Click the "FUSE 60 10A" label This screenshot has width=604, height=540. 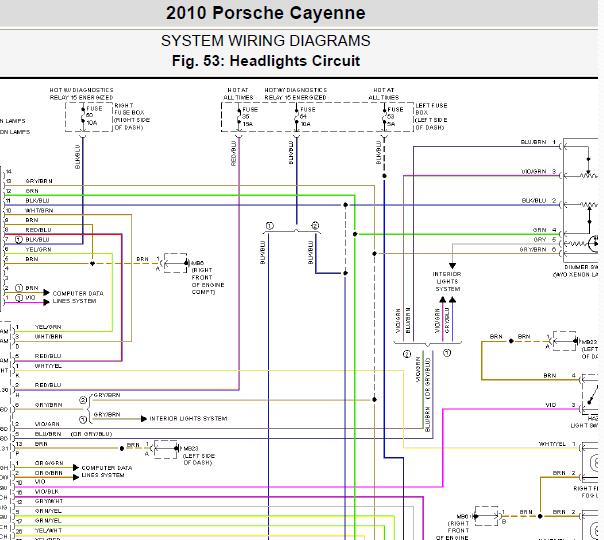(x=94, y=116)
